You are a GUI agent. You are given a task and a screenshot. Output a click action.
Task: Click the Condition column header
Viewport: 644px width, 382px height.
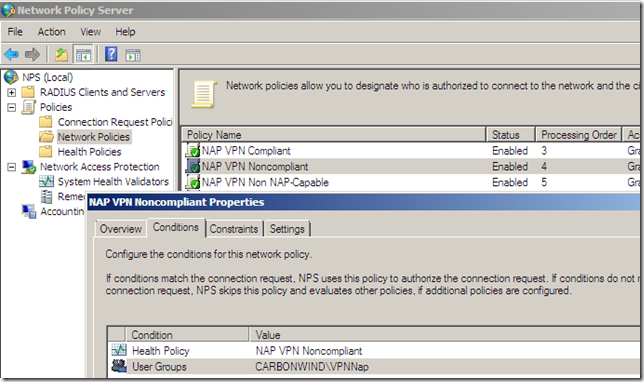tap(187, 335)
